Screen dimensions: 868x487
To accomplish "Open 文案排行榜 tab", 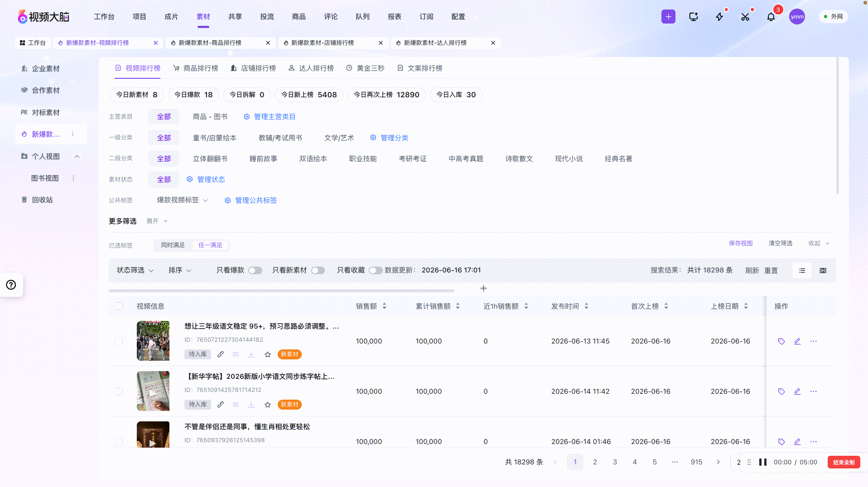I will point(420,68).
